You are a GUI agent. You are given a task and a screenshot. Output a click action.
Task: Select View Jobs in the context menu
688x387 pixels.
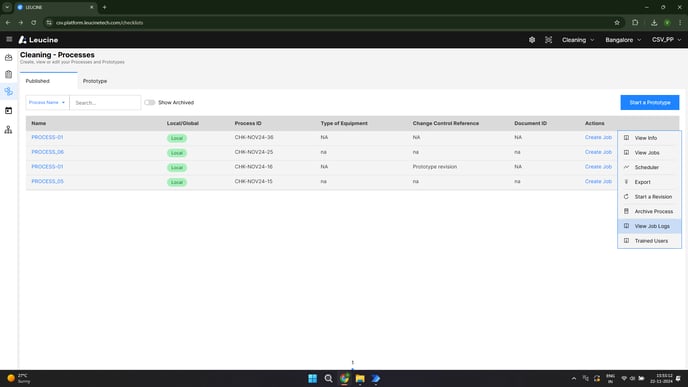click(x=649, y=153)
